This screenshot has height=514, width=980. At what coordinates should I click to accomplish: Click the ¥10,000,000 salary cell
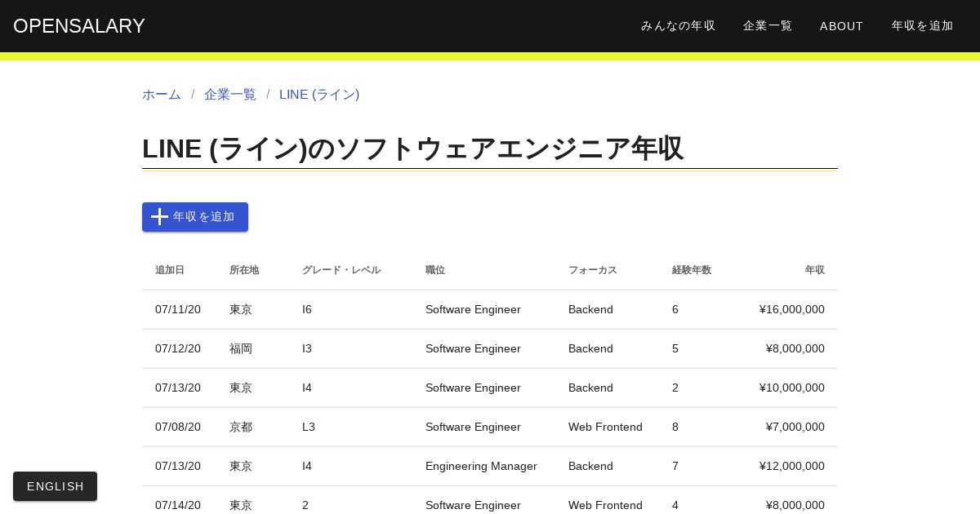792,388
